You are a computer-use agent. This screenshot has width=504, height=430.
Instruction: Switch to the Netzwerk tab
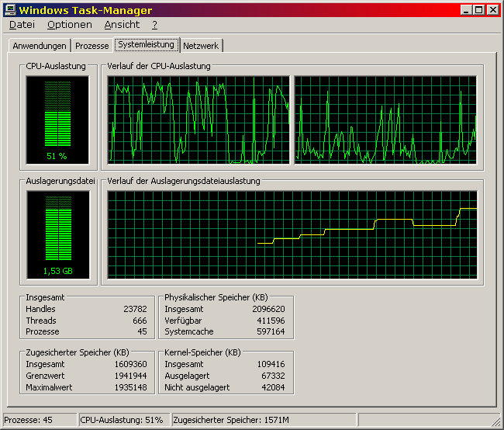201,46
